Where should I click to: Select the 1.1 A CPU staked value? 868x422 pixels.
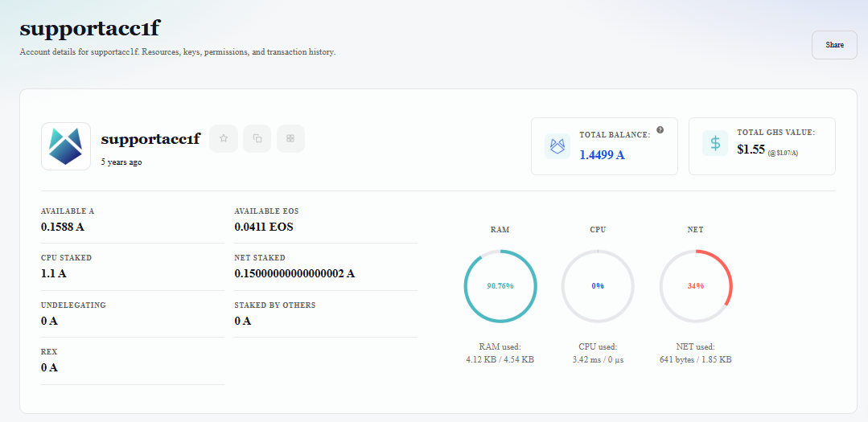pos(54,273)
